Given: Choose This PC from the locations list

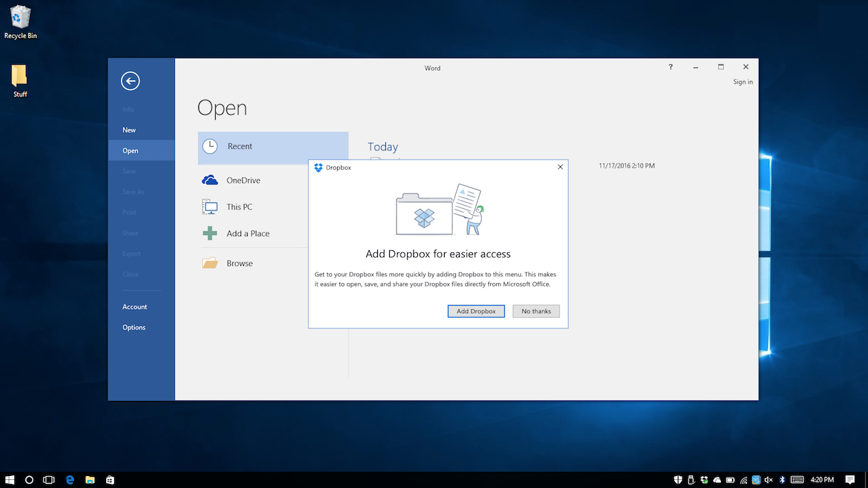Looking at the screenshot, I should coord(239,207).
